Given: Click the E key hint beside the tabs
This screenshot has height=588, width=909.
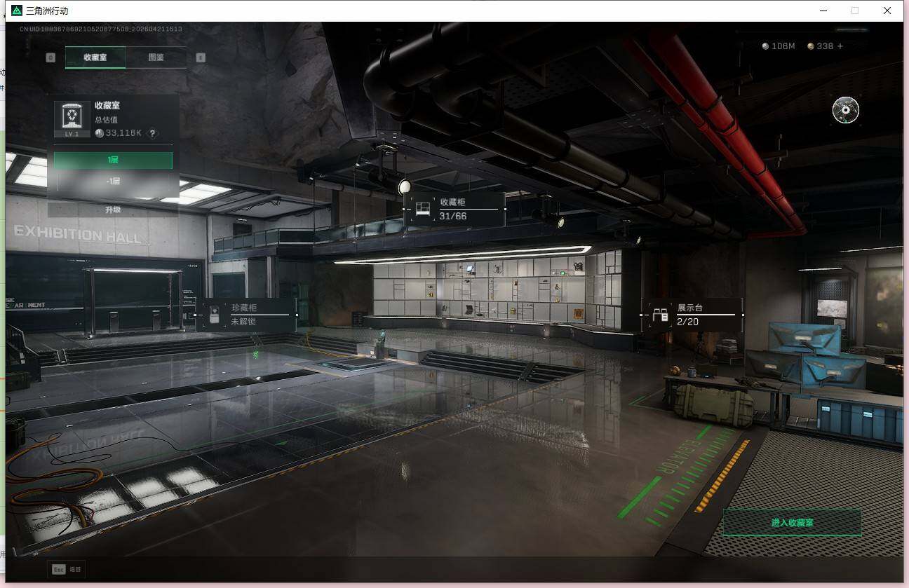Looking at the screenshot, I should point(201,57).
